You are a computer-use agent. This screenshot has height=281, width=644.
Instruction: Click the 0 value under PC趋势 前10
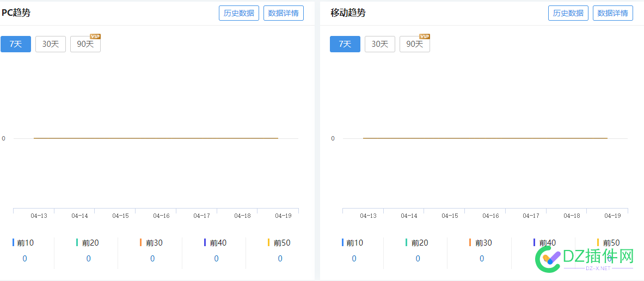point(24,259)
